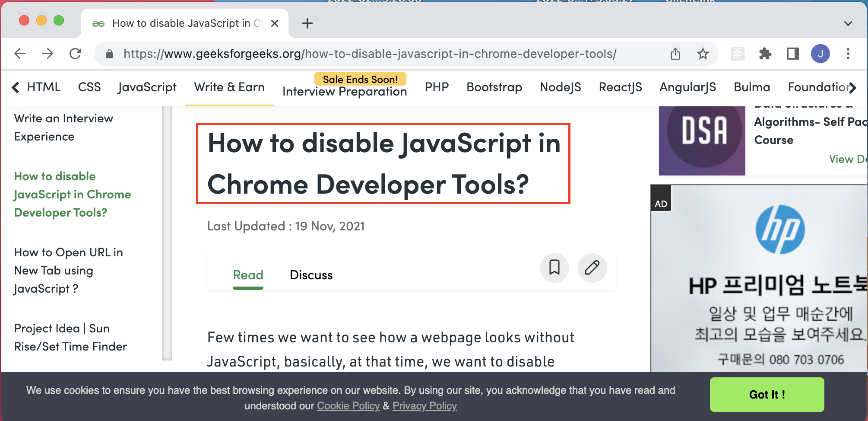The image size is (868, 421).
Task: Open React Developer Tools extension icon
Action: coord(738,54)
